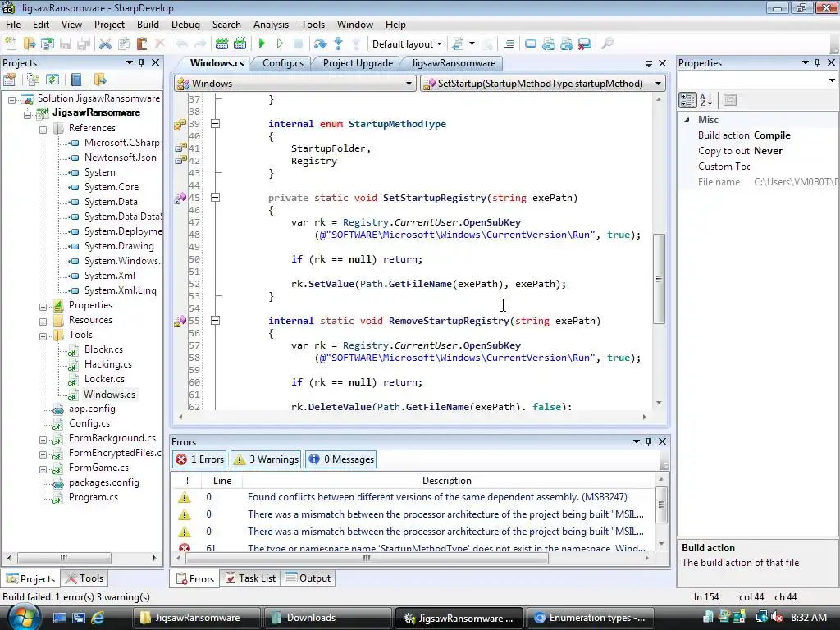The image size is (840, 630).
Task: Pin the Errors panel
Action: click(648, 441)
